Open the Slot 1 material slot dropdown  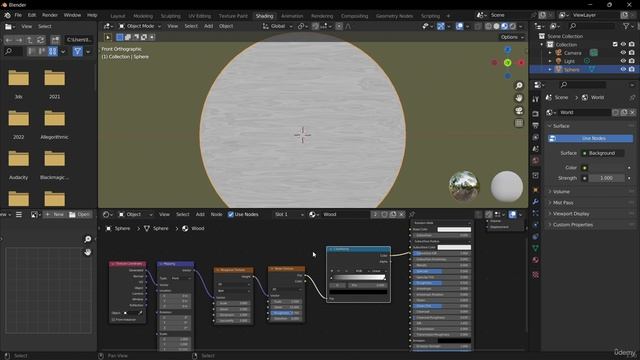pos(289,214)
